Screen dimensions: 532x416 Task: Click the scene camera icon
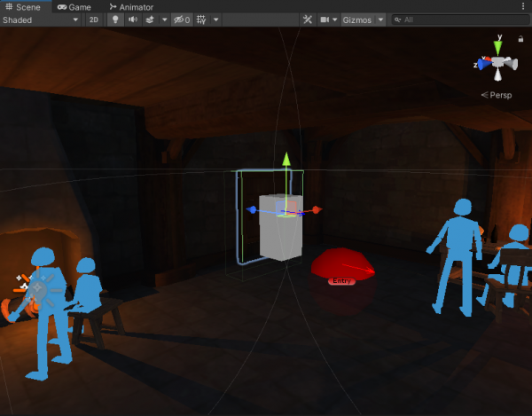(325, 20)
